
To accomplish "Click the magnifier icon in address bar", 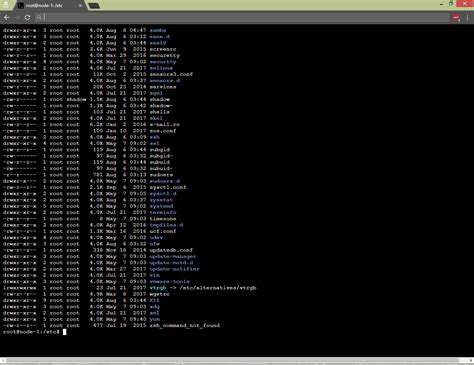I will pyautogui.click(x=39, y=17).
